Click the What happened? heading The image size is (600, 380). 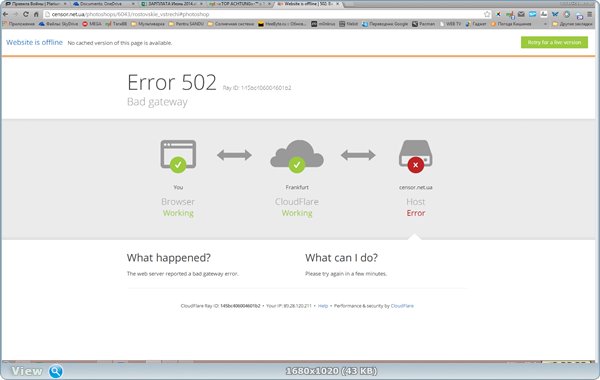click(x=169, y=258)
